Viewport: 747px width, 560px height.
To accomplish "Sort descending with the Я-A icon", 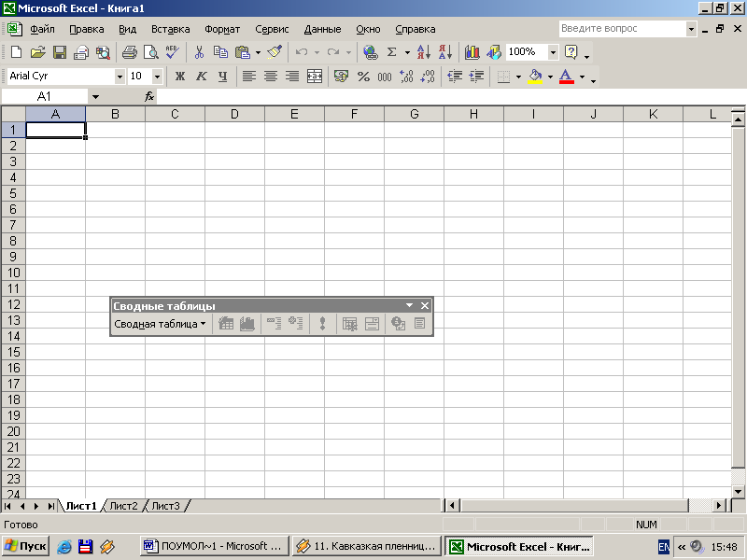I will tap(445, 52).
